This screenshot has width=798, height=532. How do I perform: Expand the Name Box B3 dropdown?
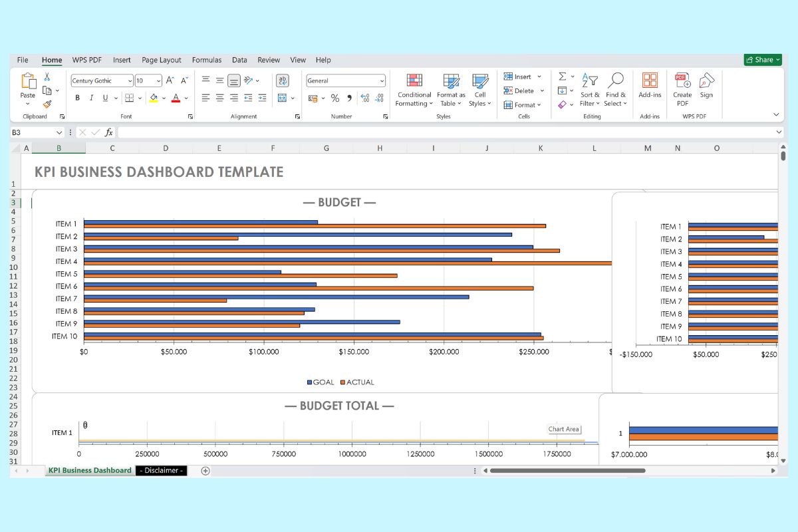(59, 132)
